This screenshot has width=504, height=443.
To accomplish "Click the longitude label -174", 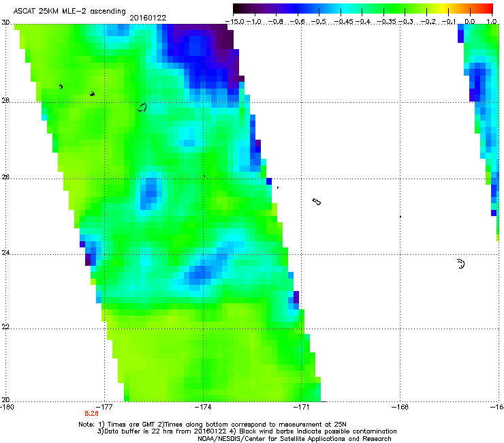I will click(203, 407).
